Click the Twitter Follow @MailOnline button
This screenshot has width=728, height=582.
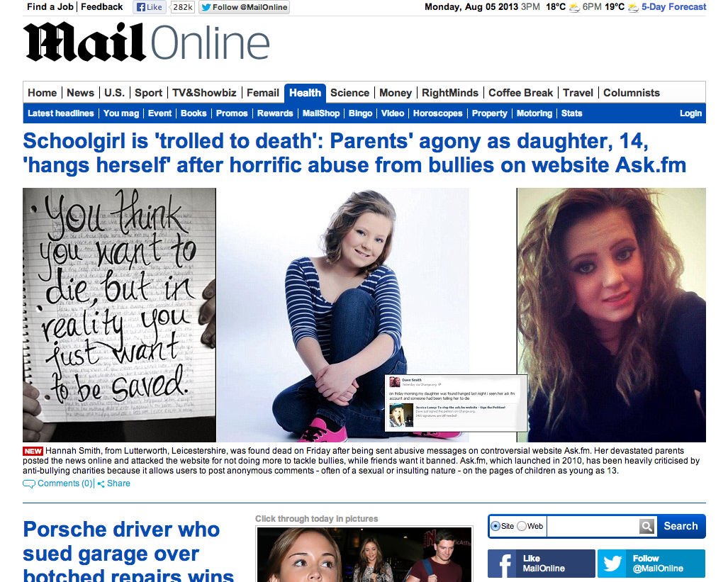tap(245, 7)
